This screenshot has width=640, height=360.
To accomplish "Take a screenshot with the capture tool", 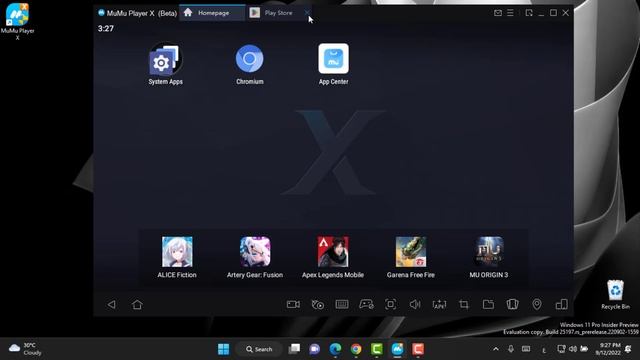I will (x=391, y=304).
